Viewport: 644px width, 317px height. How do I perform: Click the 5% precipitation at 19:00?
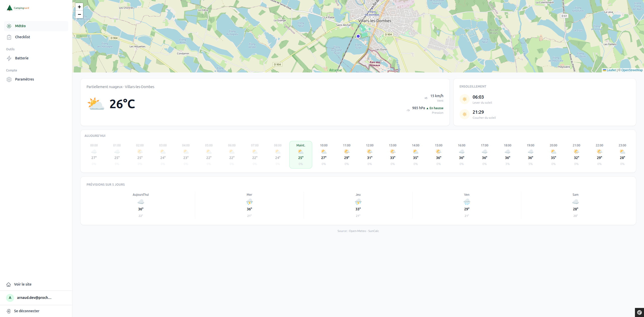click(530, 164)
